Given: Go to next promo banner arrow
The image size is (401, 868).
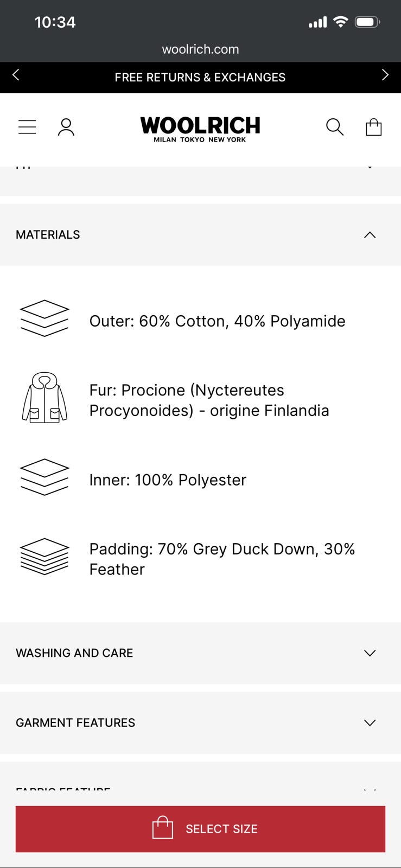Looking at the screenshot, I should point(385,75).
